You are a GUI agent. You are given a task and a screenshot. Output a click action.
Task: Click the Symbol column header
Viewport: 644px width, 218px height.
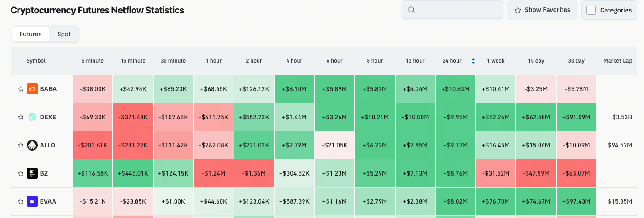(x=36, y=61)
